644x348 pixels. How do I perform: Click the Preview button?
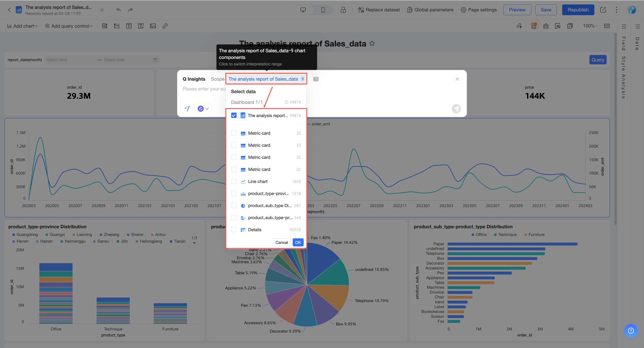[x=517, y=10]
